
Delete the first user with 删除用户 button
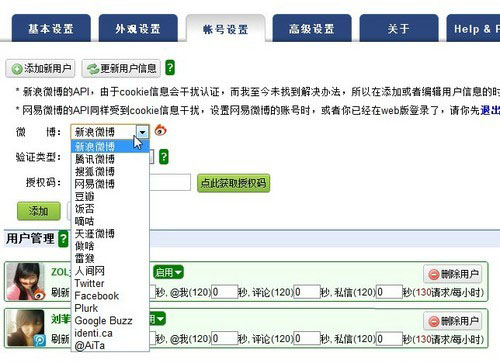pyautogui.click(x=453, y=274)
